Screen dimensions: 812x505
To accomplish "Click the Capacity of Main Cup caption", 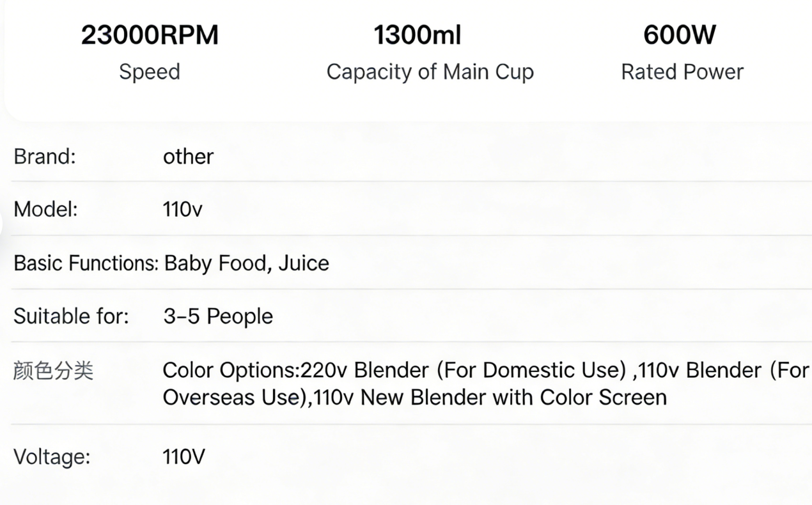I will (x=430, y=72).
